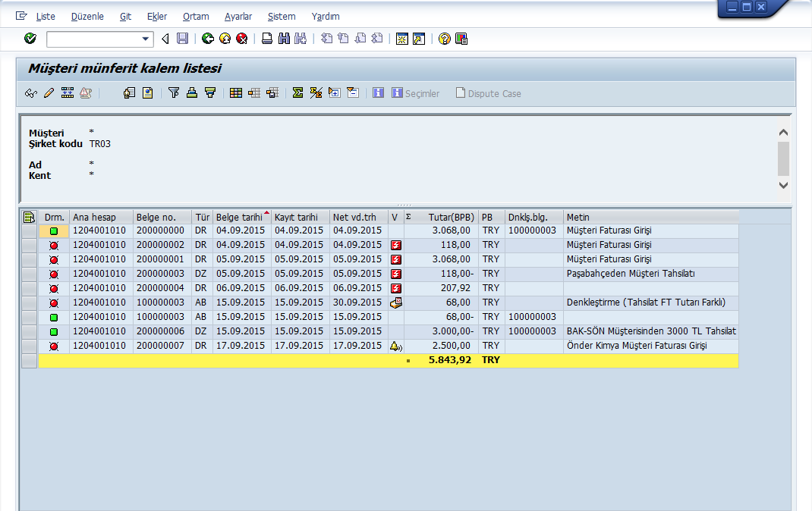Click the Find binoculars icon
Image resolution: width=812 pixels, height=511 pixels.
[x=284, y=38]
